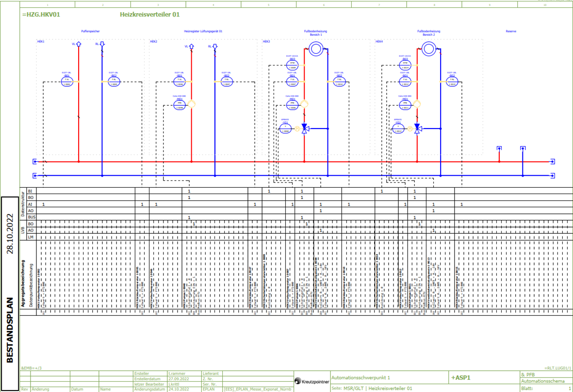Click the HEK2 pump circle symbol
The width and height of the screenshot is (573, 392).
click(x=192, y=104)
